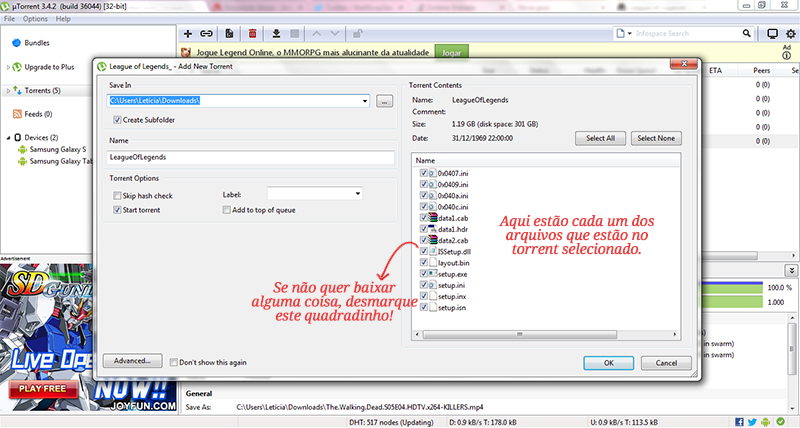This screenshot has height=428, width=800.
Task: Open the Label dropdown
Action: point(358,194)
